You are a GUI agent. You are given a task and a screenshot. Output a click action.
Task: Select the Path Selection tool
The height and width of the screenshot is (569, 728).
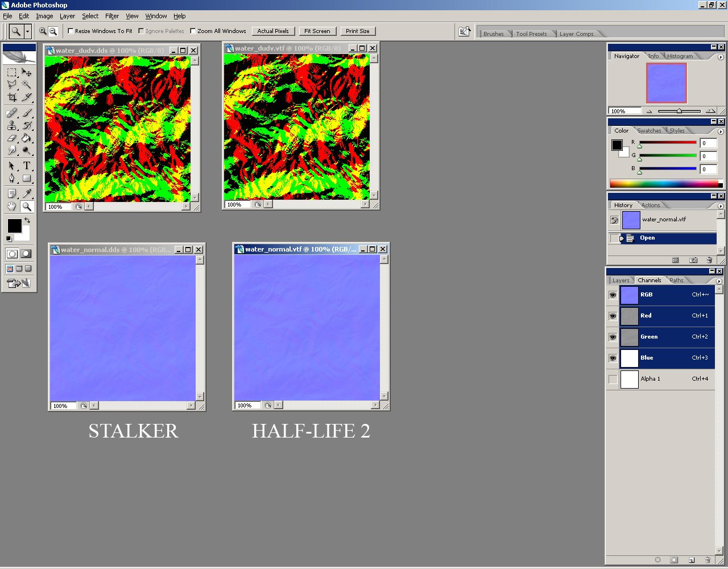click(x=12, y=166)
